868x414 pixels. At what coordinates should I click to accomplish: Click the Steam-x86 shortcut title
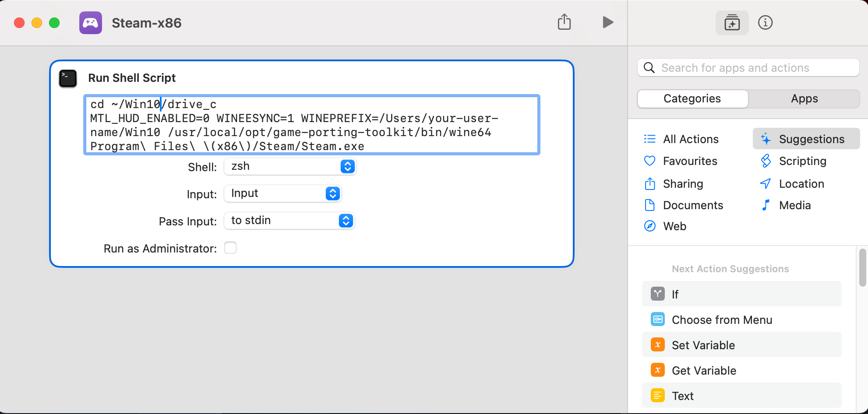point(147,23)
